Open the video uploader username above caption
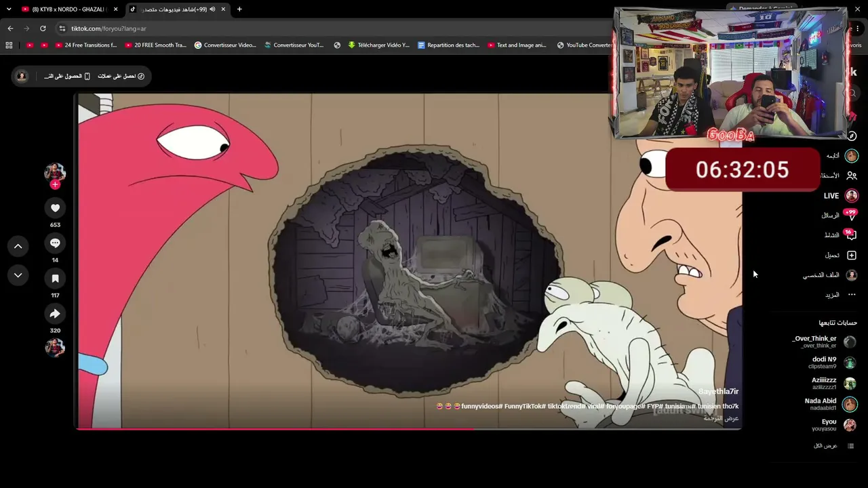The width and height of the screenshot is (868, 488). (x=718, y=391)
